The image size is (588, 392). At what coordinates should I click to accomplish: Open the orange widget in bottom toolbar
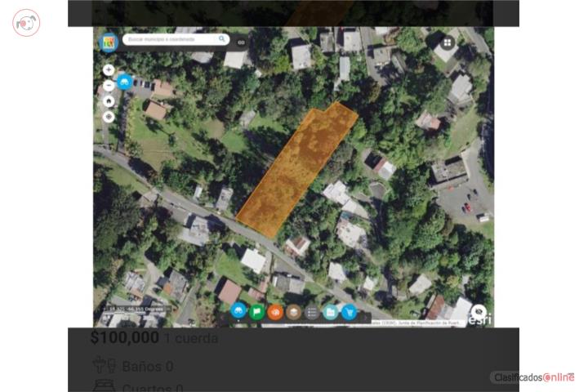pos(275,312)
